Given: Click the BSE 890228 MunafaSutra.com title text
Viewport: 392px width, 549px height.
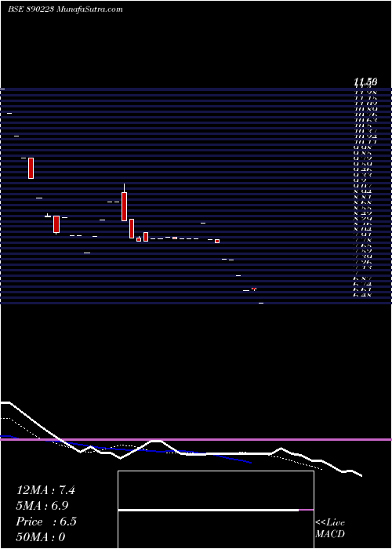Looking at the screenshot, I should (x=65, y=9).
